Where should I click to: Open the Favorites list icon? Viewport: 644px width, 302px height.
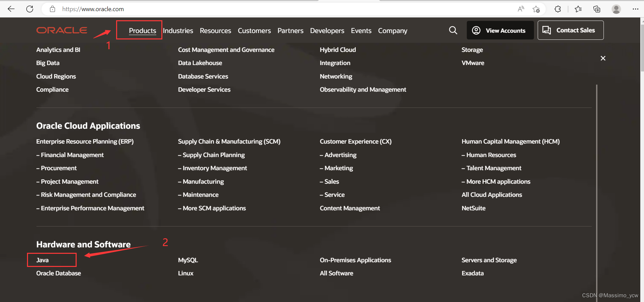click(578, 9)
